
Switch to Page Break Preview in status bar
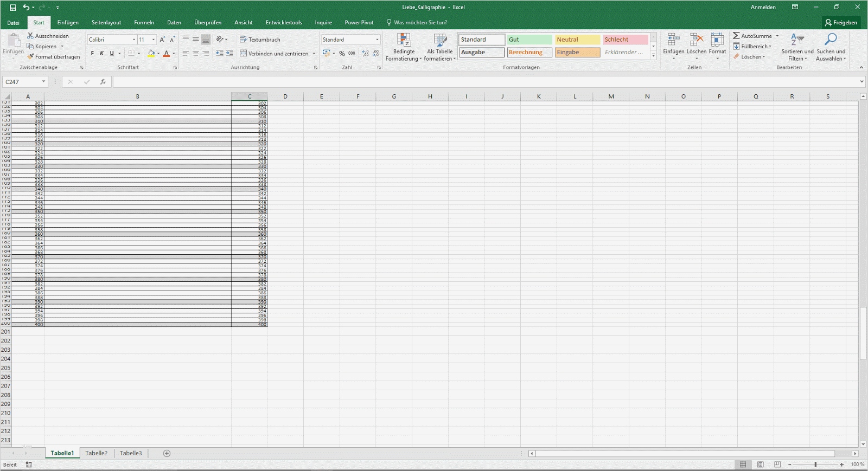777,464
